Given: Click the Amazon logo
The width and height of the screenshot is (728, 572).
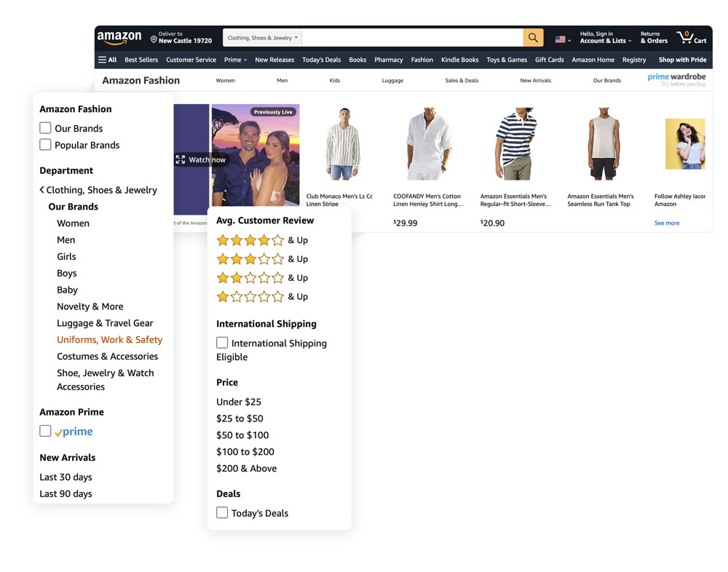Looking at the screenshot, I should (119, 38).
